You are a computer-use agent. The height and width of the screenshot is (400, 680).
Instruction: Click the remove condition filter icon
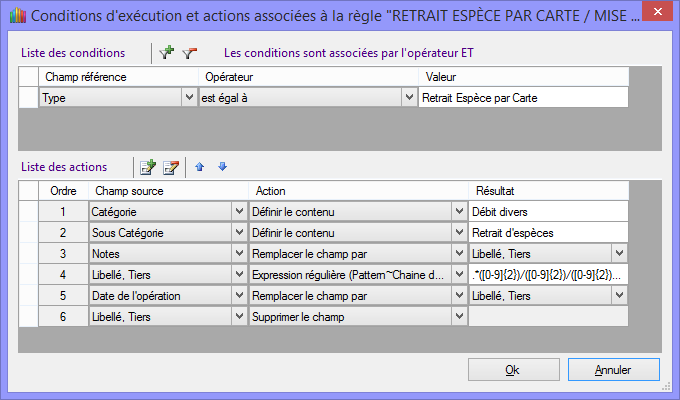pos(189,52)
